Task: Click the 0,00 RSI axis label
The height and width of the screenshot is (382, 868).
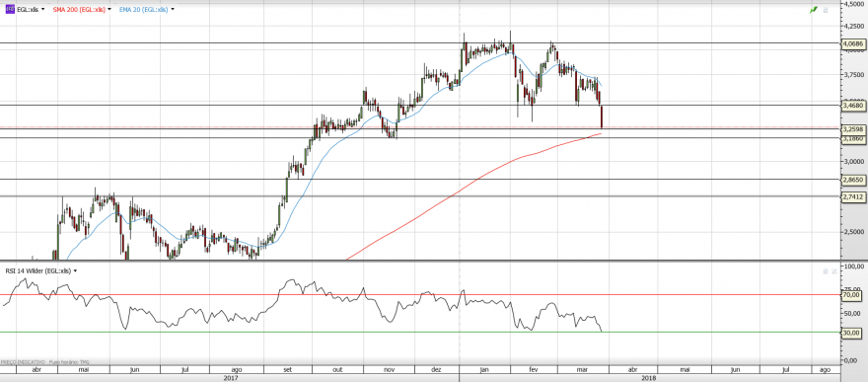Action: click(x=851, y=360)
